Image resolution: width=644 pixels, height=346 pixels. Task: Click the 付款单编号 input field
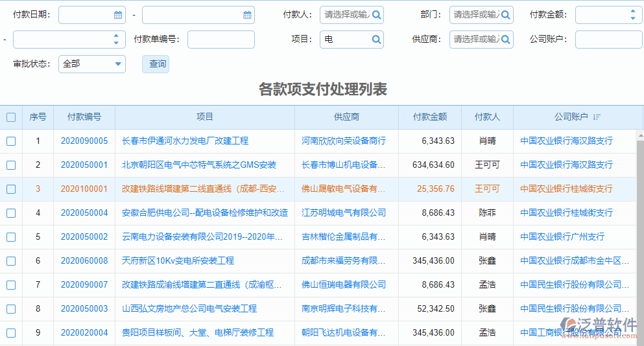coord(221,40)
